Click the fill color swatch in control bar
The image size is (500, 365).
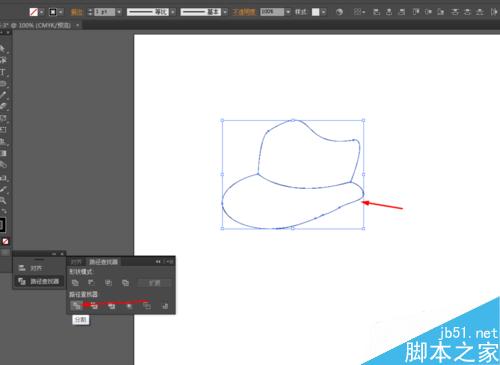point(33,12)
